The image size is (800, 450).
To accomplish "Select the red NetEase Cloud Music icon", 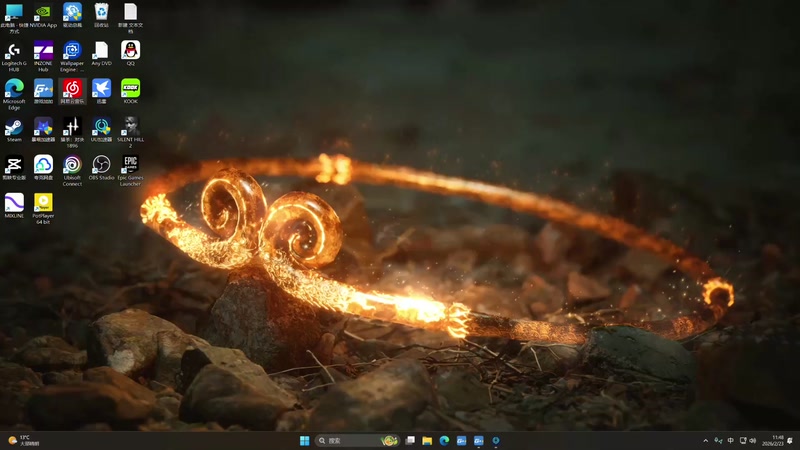I will (x=72, y=92).
